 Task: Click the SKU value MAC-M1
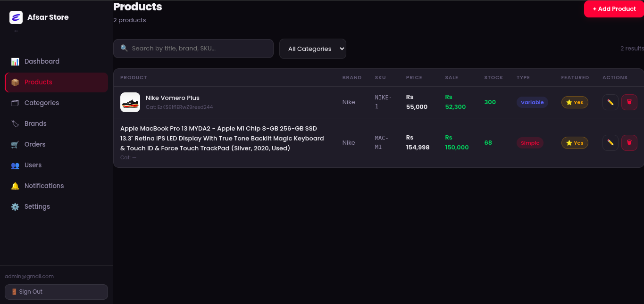pyautogui.click(x=382, y=143)
